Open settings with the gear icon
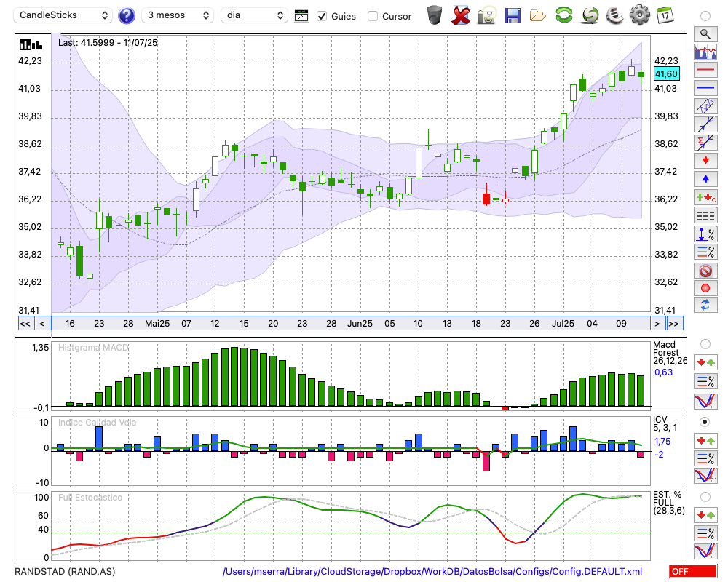Image resolution: width=728 pixels, height=582 pixels. click(640, 15)
